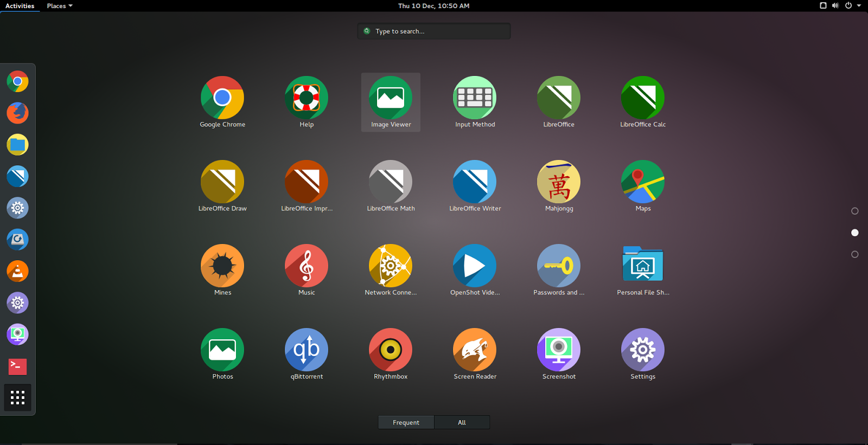Open LibreOffice Math
This screenshot has width=868, height=445.
pyautogui.click(x=391, y=182)
